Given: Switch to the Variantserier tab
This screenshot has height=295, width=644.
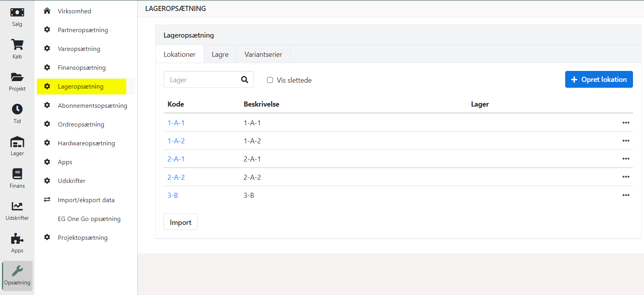Looking at the screenshot, I should (x=263, y=54).
